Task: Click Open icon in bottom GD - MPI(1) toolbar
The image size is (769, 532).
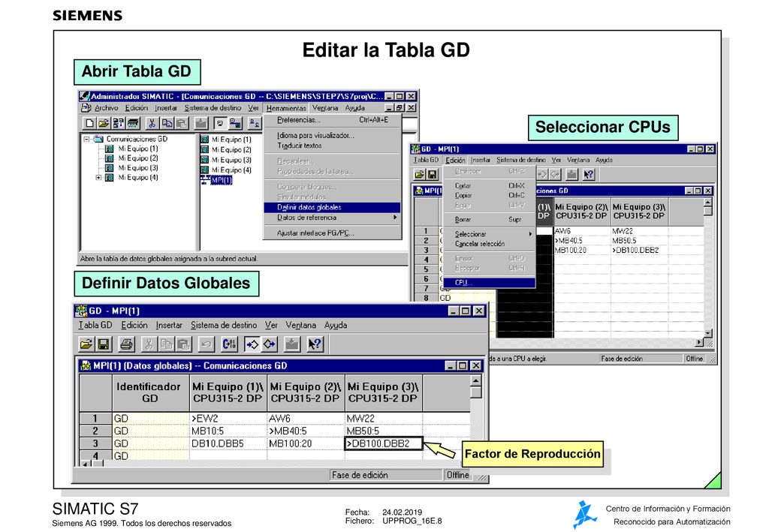Action: 86,344
